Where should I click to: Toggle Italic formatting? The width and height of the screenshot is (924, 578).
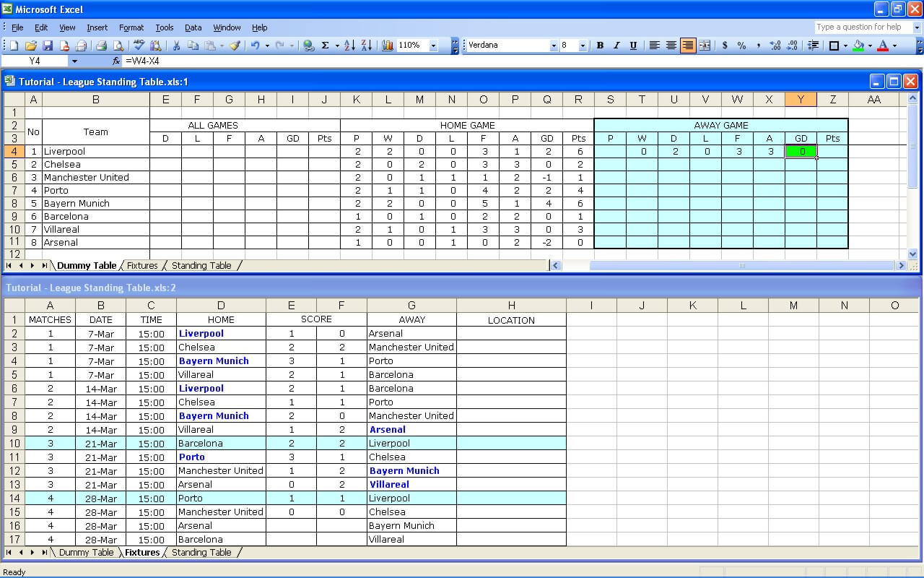click(616, 46)
